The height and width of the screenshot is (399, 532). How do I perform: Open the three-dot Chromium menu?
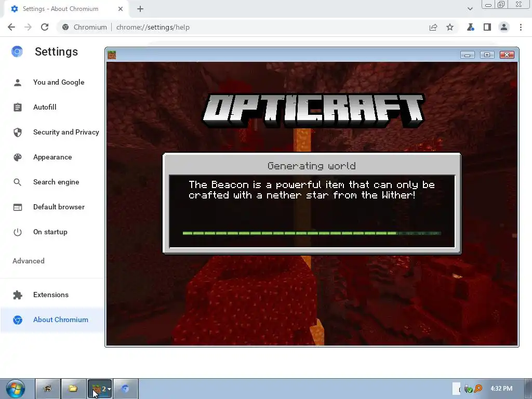tap(521, 27)
